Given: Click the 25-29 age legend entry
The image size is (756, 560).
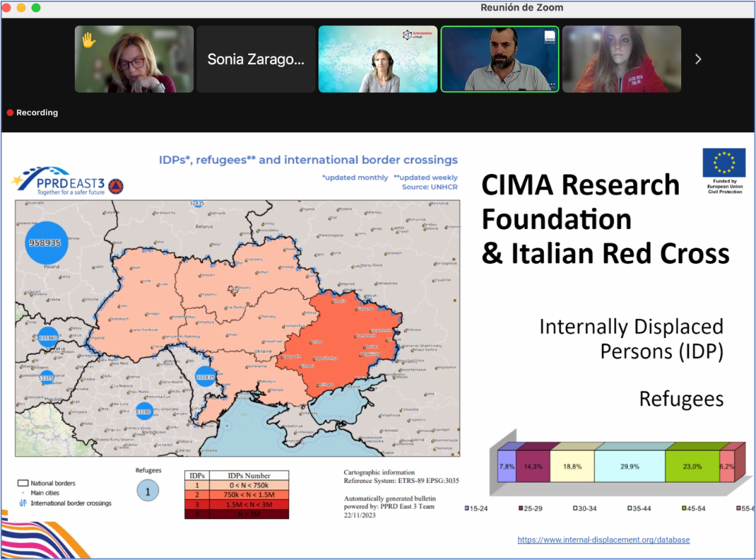Looking at the screenshot, I should tap(530, 508).
